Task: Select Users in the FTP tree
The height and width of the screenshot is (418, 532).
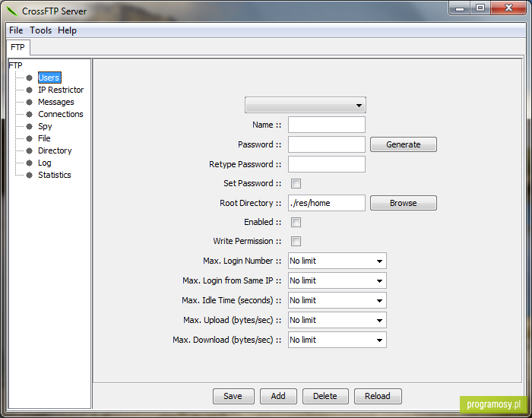Action: click(49, 78)
